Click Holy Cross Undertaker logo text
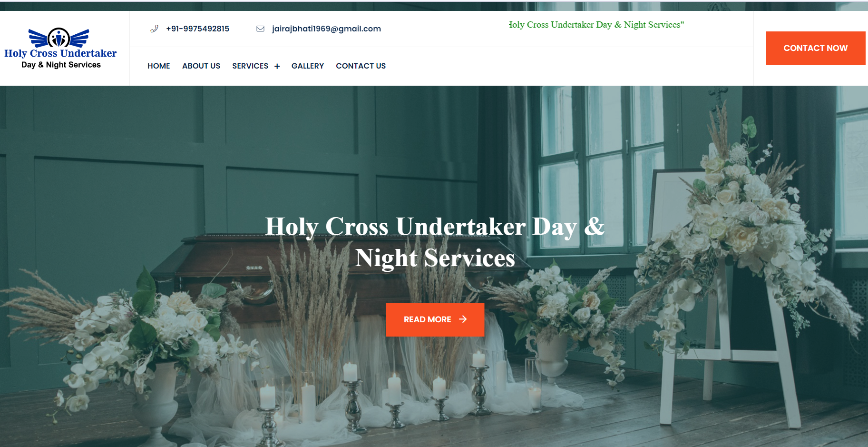This screenshot has height=447, width=868. 60,53
